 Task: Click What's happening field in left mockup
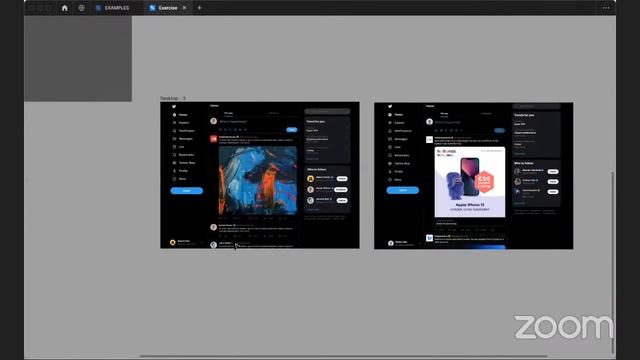coord(233,122)
